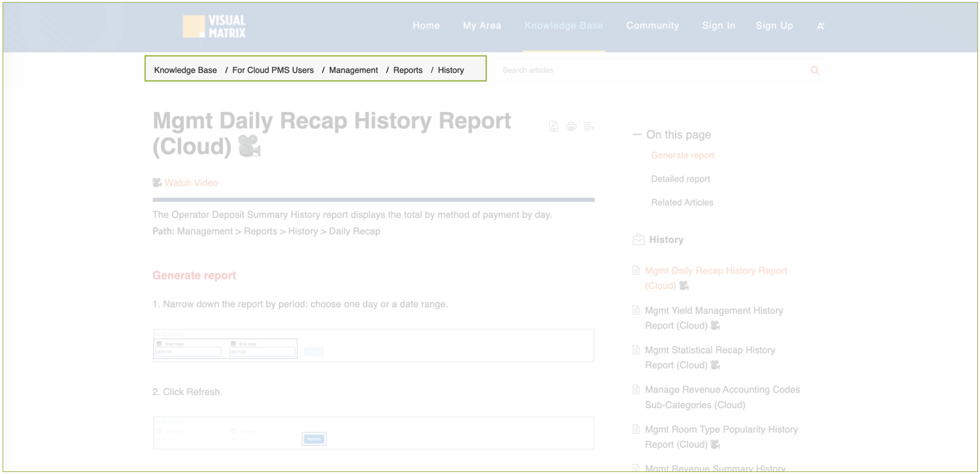Select the Reports breadcrumb link
This screenshot has height=474, width=980.
pos(408,70)
